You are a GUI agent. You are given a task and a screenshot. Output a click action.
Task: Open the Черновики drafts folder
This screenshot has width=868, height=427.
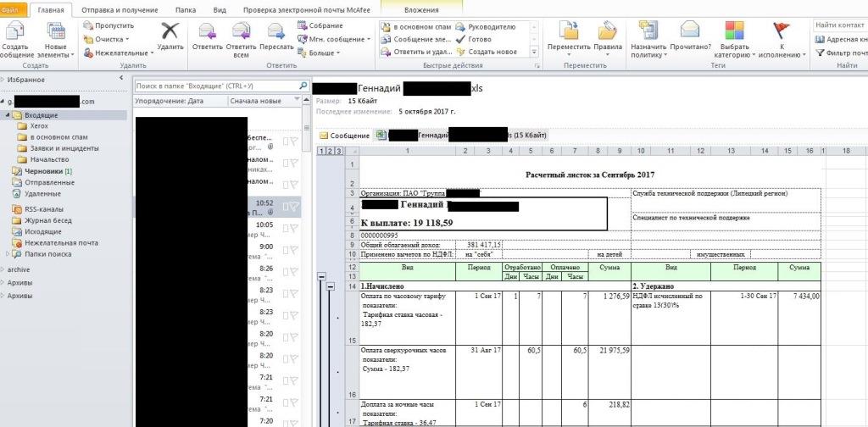pyautogui.click(x=44, y=171)
